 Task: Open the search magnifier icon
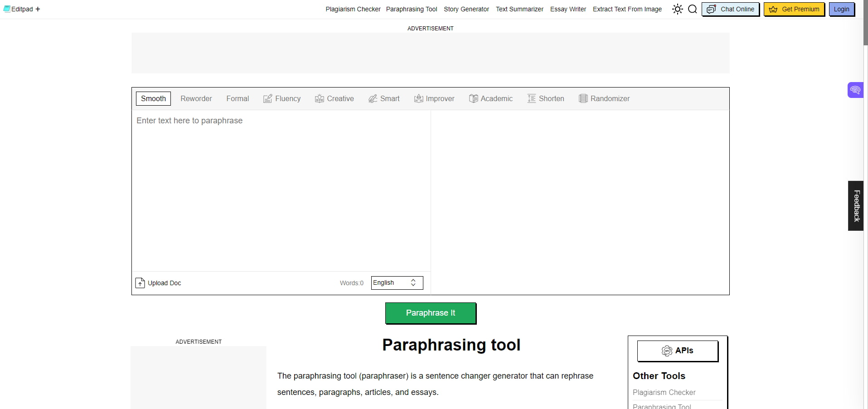692,9
